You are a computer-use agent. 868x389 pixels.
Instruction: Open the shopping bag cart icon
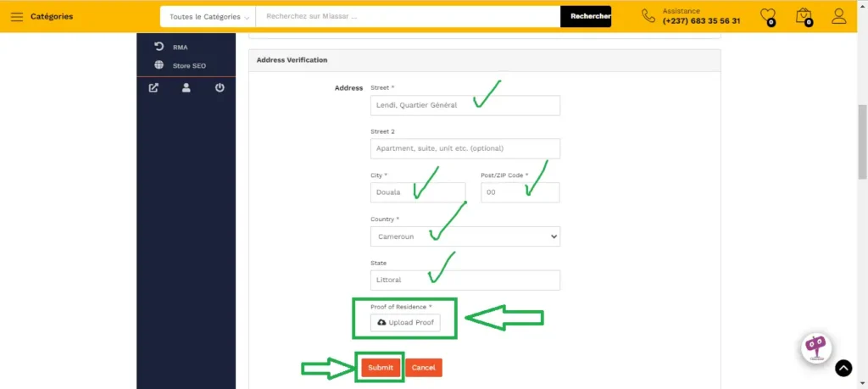pyautogui.click(x=804, y=16)
